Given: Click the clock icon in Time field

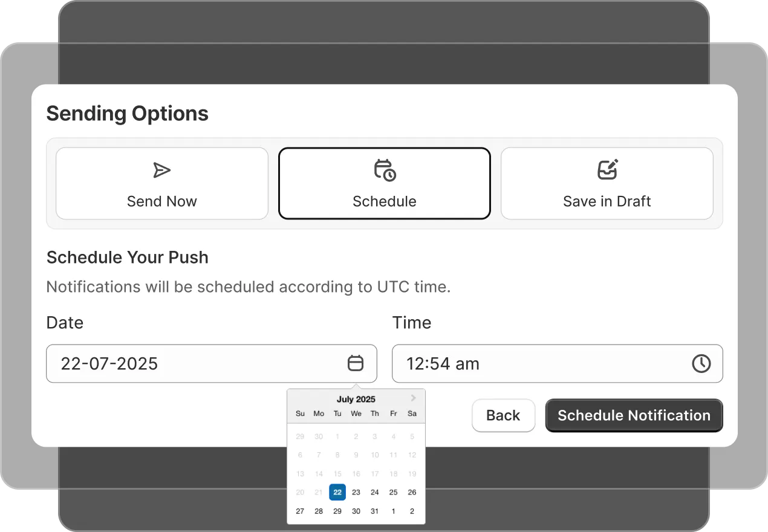Looking at the screenshot, I should coord(701,363).
